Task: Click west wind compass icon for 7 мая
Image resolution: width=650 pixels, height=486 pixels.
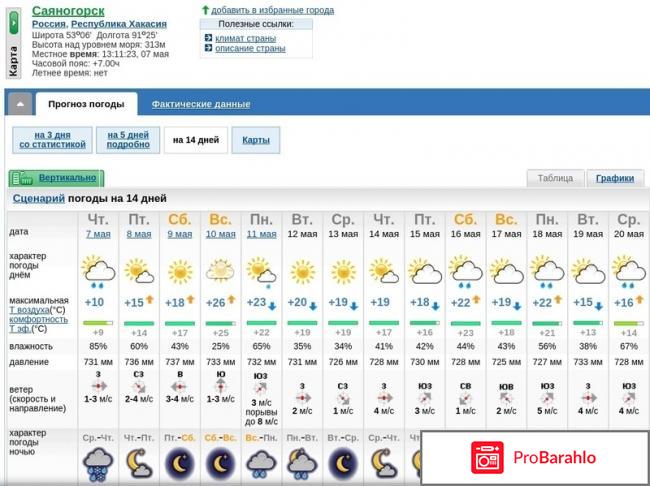Action: [x=98, y=386]
